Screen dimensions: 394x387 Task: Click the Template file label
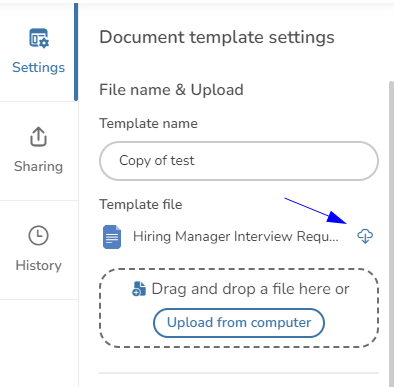point(141,204)
